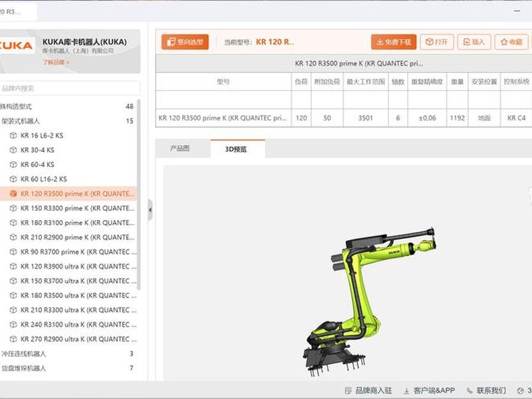Click the phone icon next to 联系我们
Screen dimensions: 532x399
click(x=469, y=390)
